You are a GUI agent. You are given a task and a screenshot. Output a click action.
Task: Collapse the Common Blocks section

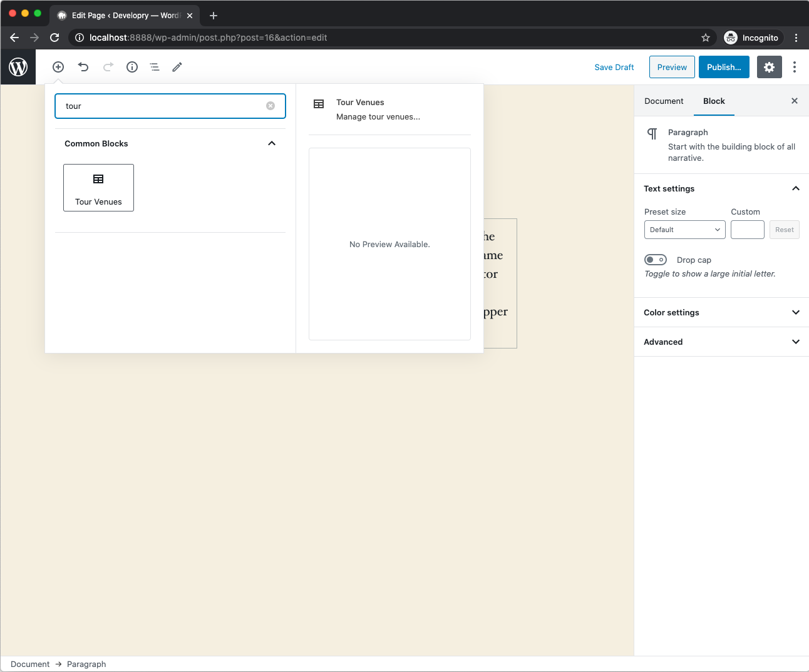coord(272,143)
